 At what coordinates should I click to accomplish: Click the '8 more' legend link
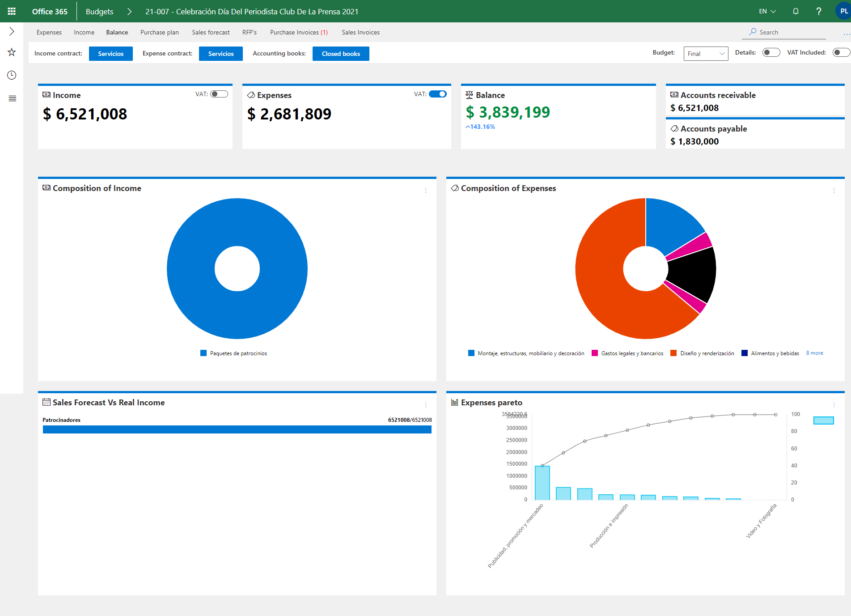pyautogui.click(x=814, y=353)
